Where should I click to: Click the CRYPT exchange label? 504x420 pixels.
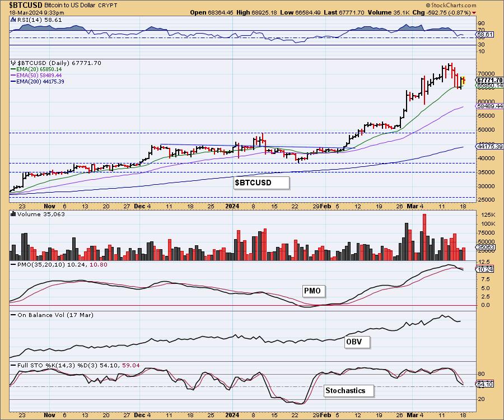coord(108,6)
